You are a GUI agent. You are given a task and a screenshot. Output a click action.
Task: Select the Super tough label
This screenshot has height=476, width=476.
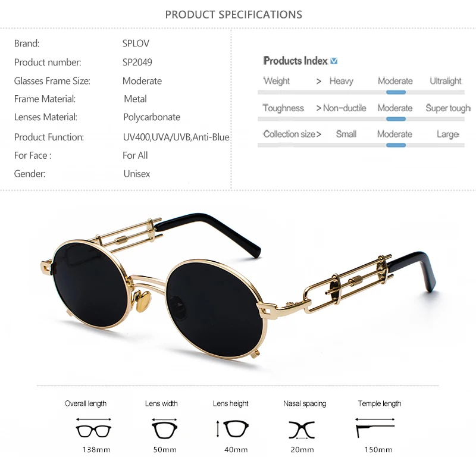tap(448, 108)
